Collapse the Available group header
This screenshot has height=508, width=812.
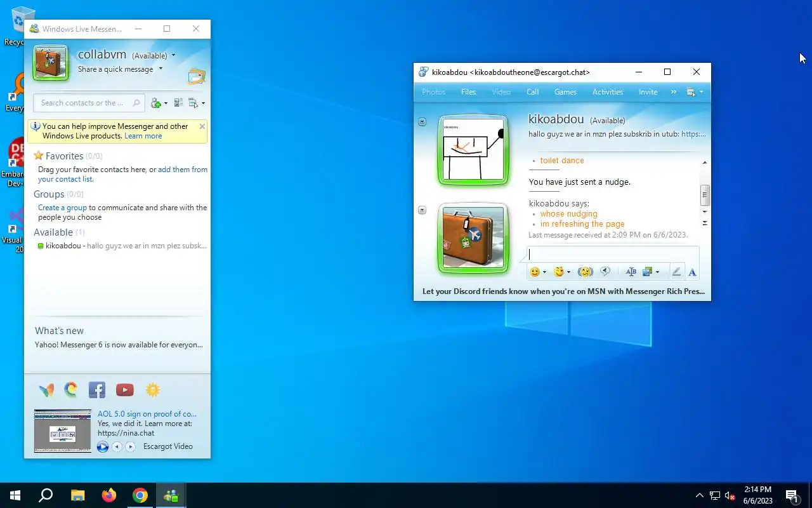(59, 232)
